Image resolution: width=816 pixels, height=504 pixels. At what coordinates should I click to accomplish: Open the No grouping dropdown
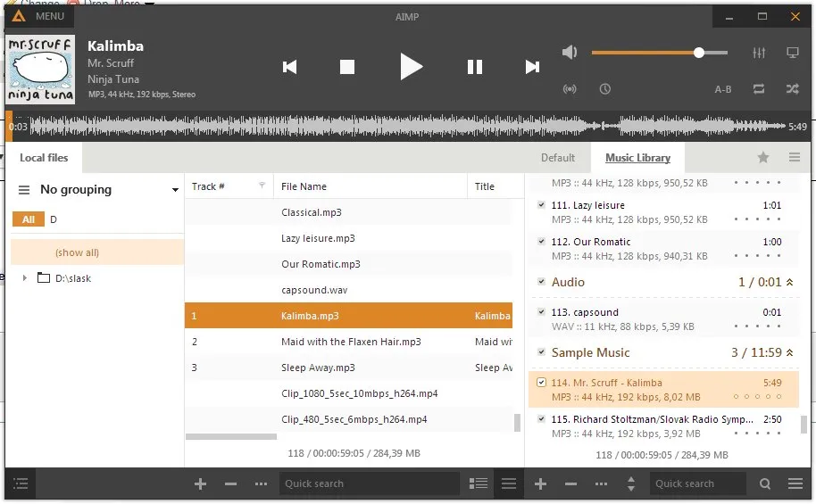175,190
